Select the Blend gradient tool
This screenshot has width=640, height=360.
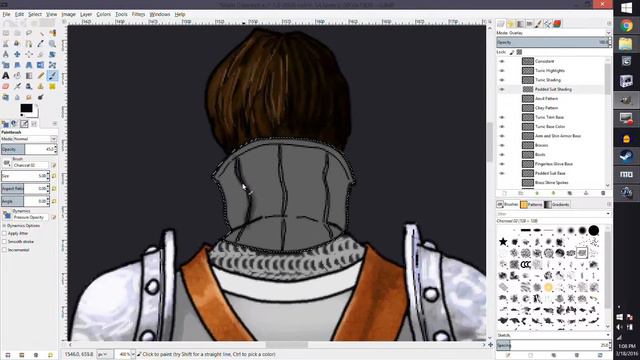pos(29,76)
